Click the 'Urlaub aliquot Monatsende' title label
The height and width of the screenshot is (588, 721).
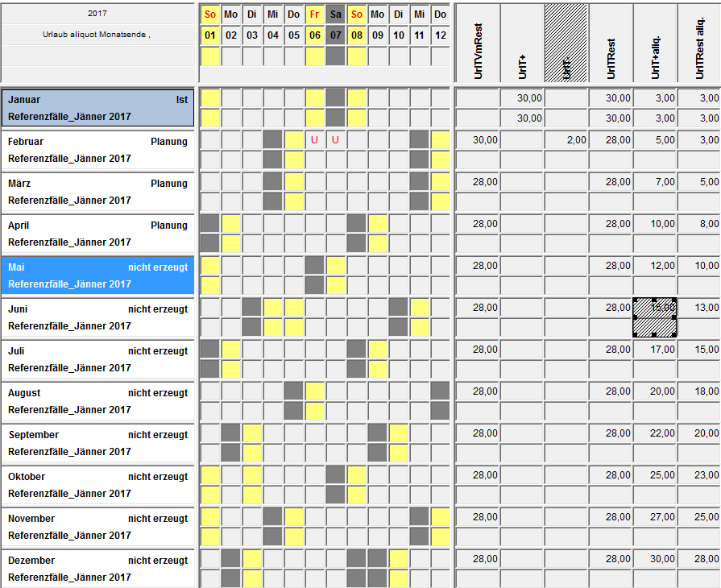[x=97, y=35]
